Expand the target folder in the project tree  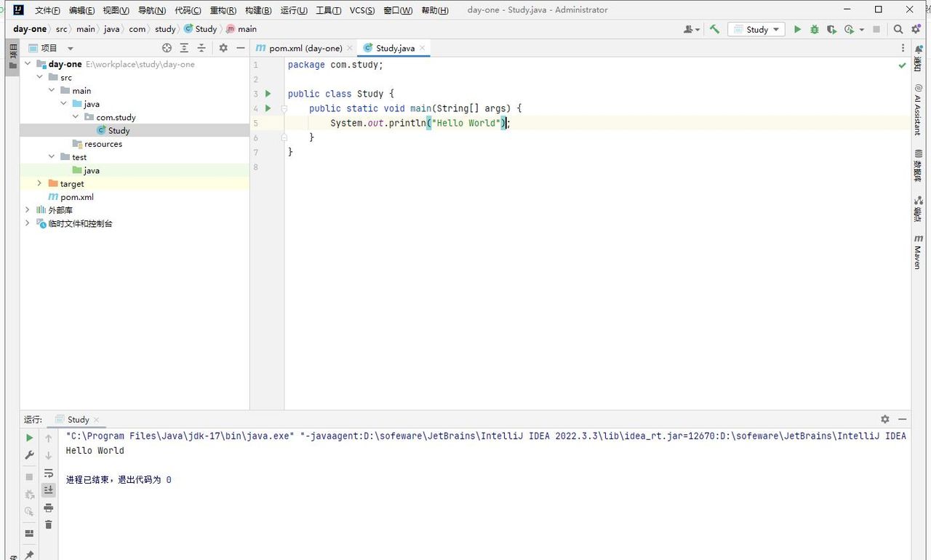point(39,184)
